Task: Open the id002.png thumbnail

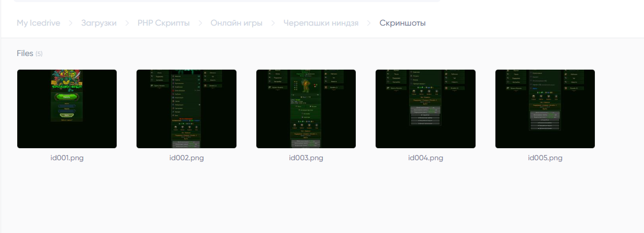Action: tap(186, 109)
